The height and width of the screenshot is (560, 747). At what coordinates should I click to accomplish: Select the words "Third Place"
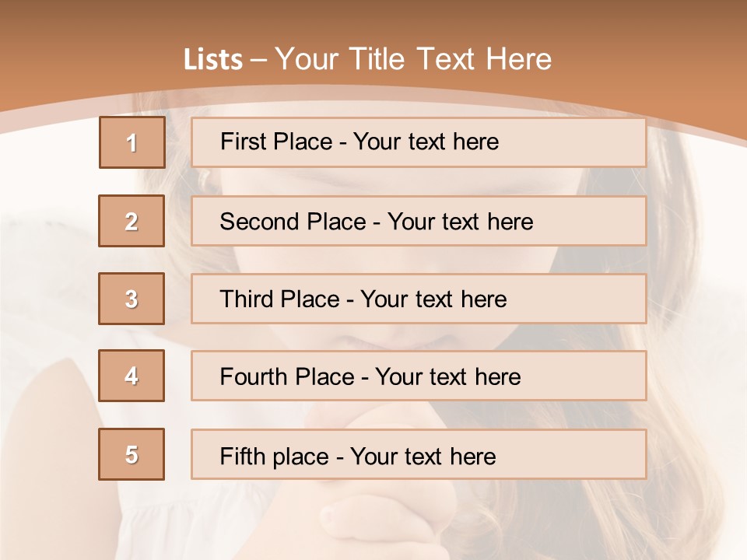(279, 299)
